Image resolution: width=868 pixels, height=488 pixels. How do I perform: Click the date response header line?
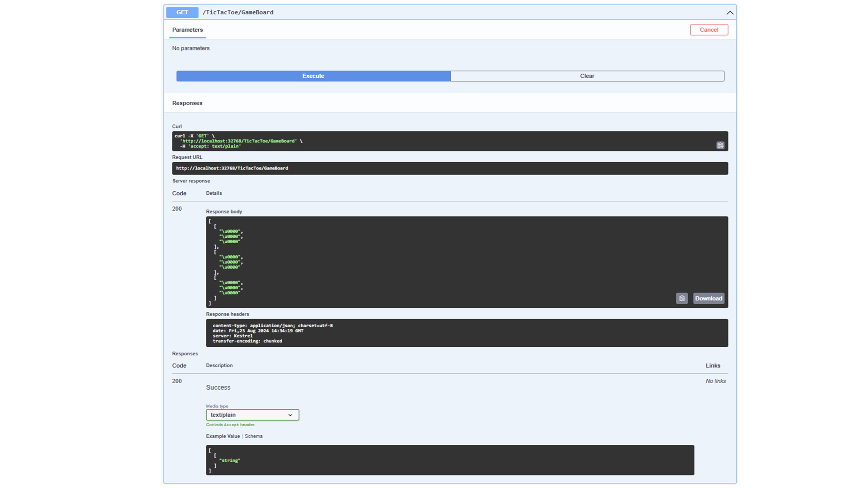(258, 331)
